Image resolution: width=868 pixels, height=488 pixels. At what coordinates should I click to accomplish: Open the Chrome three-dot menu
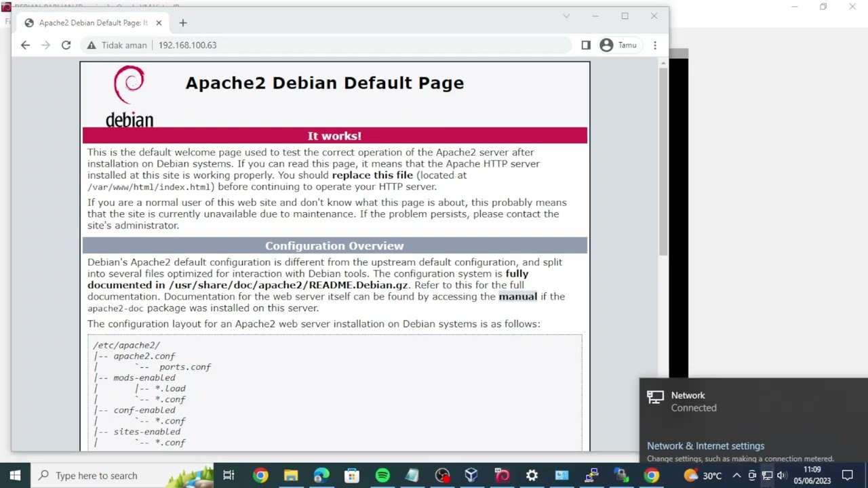pos(655,45)
